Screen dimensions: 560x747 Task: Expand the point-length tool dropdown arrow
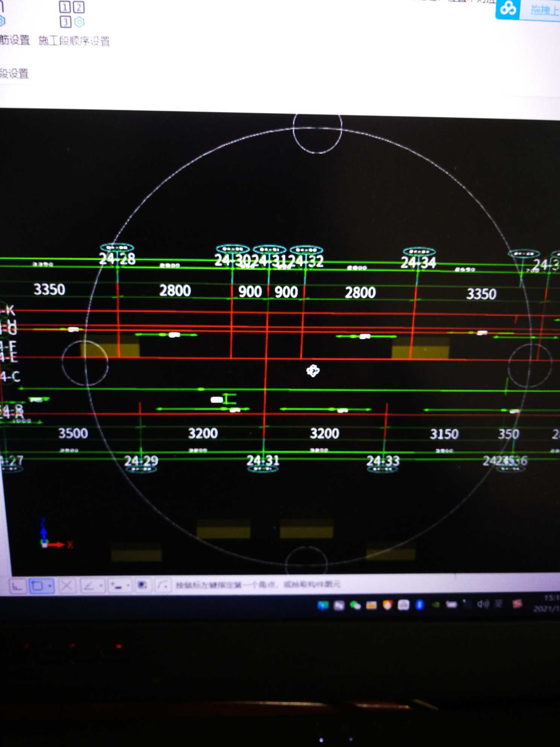click(128, 585)
